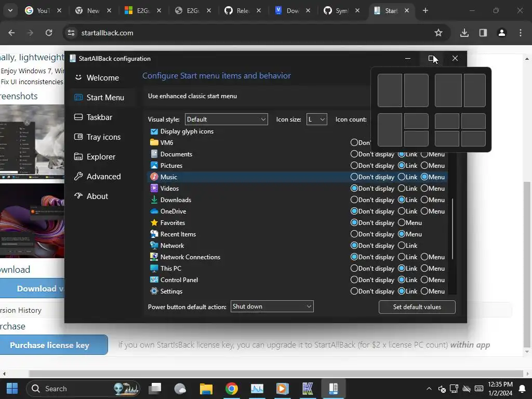Set Control Panel to Menu
The height and width of the screenshot is (399, 532).
coord(424,280)
